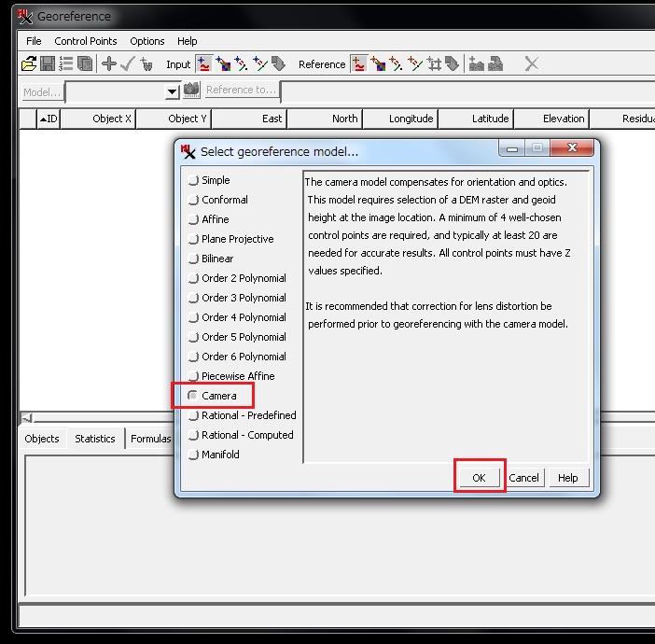Screen dimensions: 655x644
Task: Click the Longitude column header
Action: tap(411, 119)
